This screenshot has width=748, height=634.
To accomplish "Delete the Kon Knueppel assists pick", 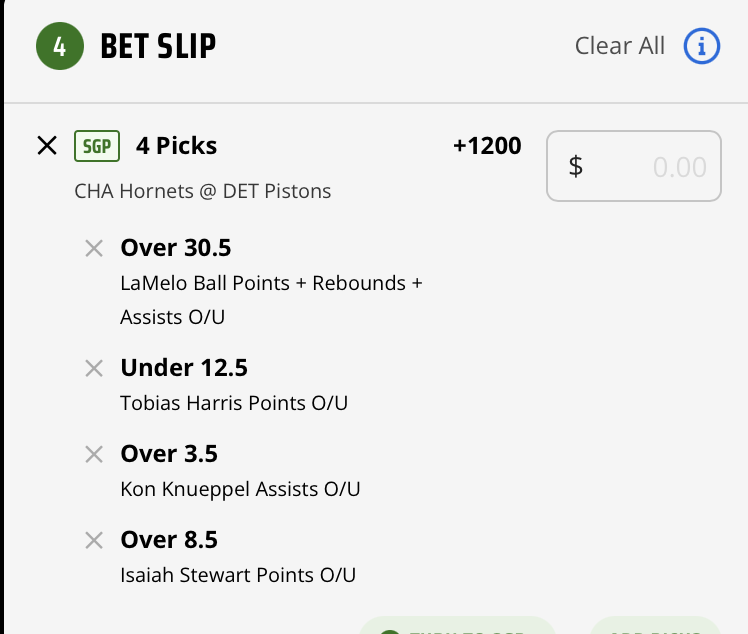I will click(94, 454).
